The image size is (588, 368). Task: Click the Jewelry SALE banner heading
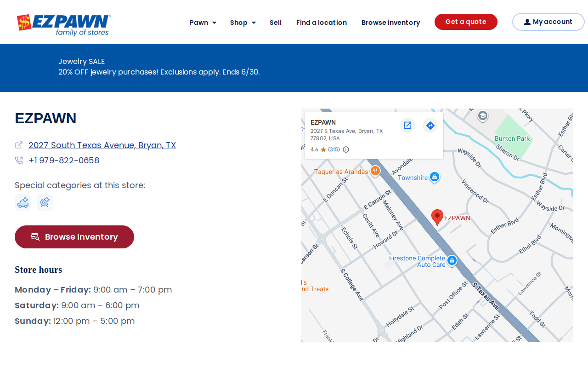pos(82,62)
